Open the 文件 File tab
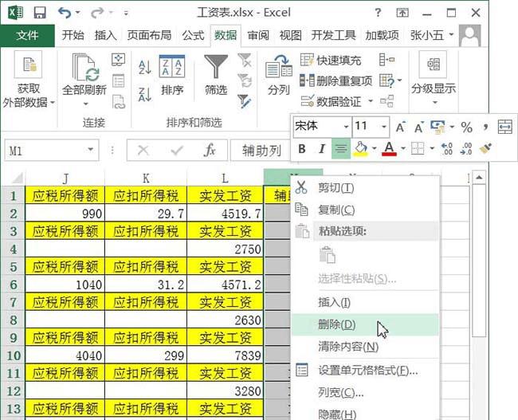This screenshot has width=518, height=420. tap(27, 35)
